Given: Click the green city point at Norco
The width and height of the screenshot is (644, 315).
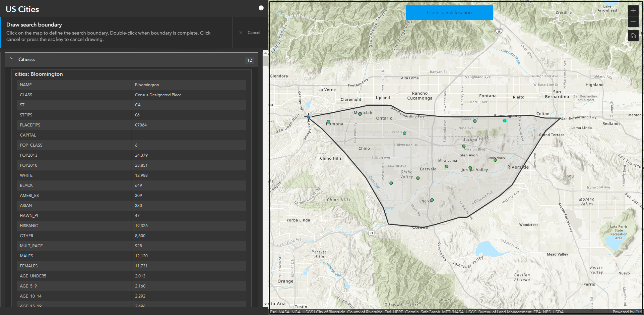Looking at the screenshot, I should (432, 200).
